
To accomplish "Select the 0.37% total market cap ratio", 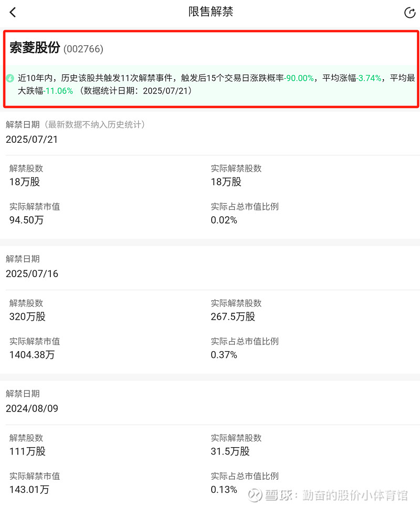I will [x=224, y=355].
